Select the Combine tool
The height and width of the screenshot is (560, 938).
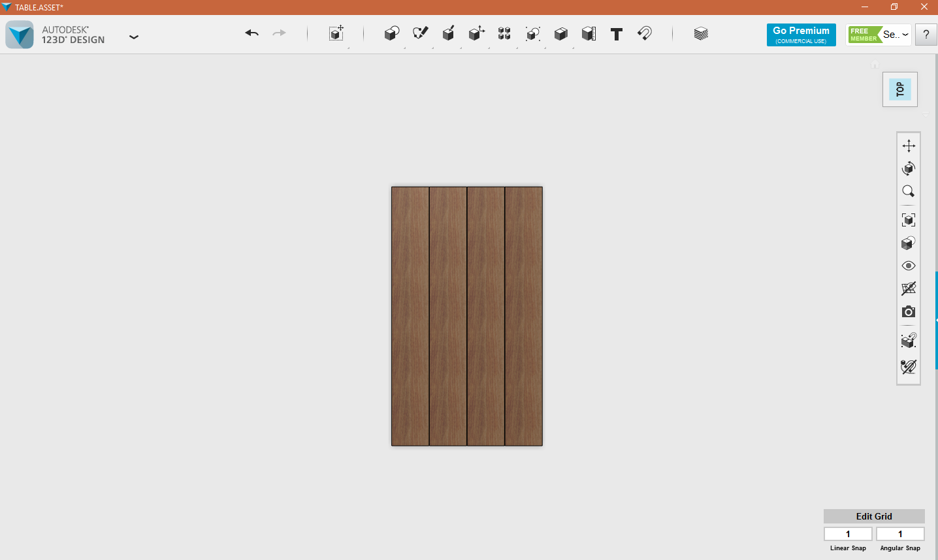point(560,33)
